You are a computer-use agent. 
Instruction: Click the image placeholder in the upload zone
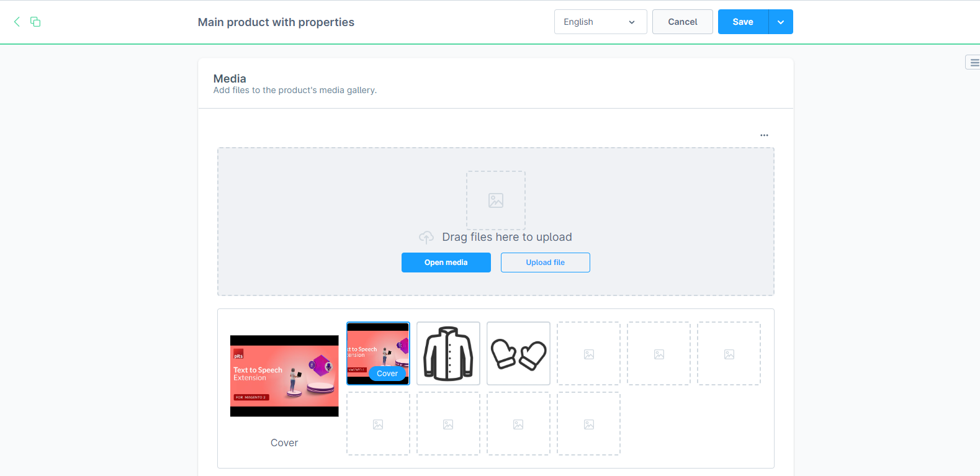pos(495,200)
